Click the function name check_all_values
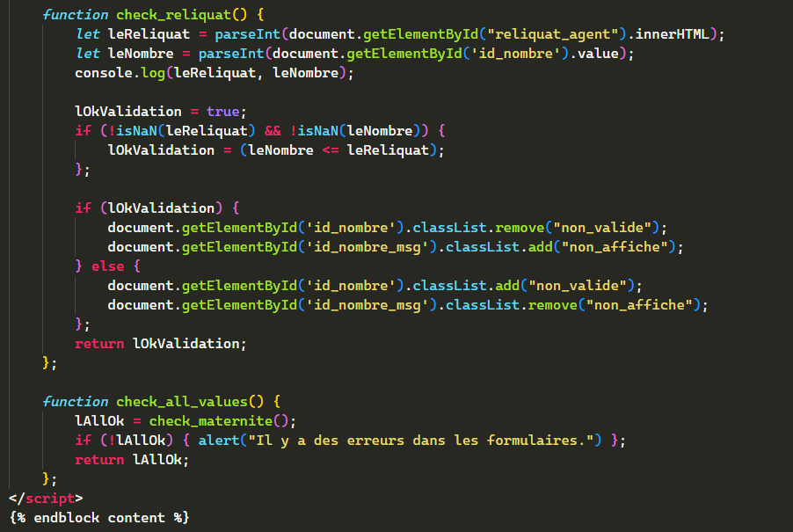Screen dimensions: 793x532 tap(182, 402)
